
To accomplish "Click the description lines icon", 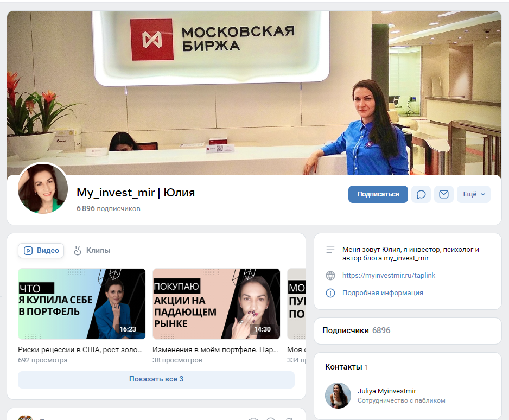I will [330, 250].
